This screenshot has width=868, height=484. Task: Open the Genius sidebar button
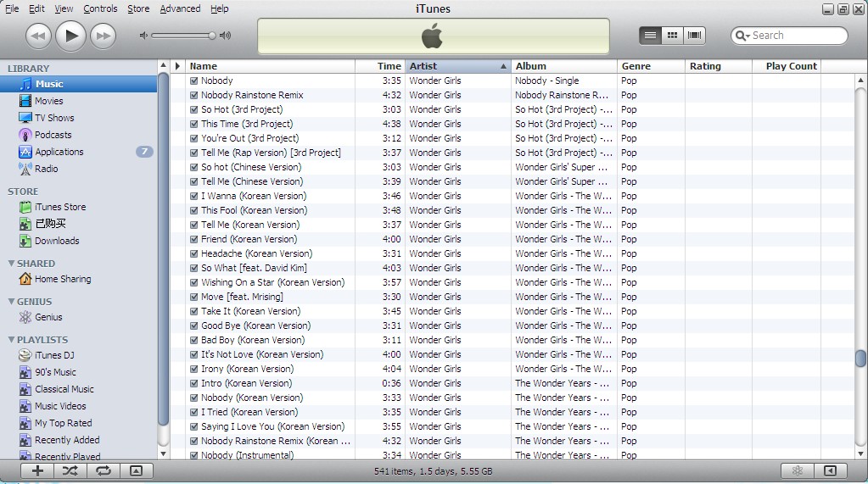pyautogui.click(x=797, y=470)
